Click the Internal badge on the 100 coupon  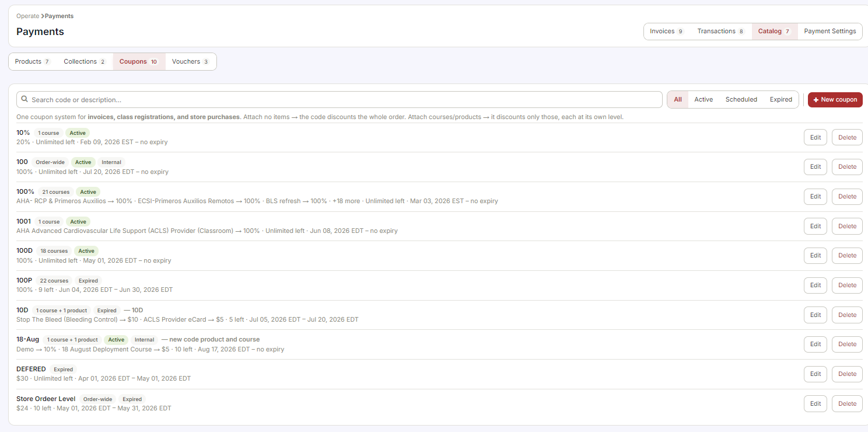pos(111,162)
